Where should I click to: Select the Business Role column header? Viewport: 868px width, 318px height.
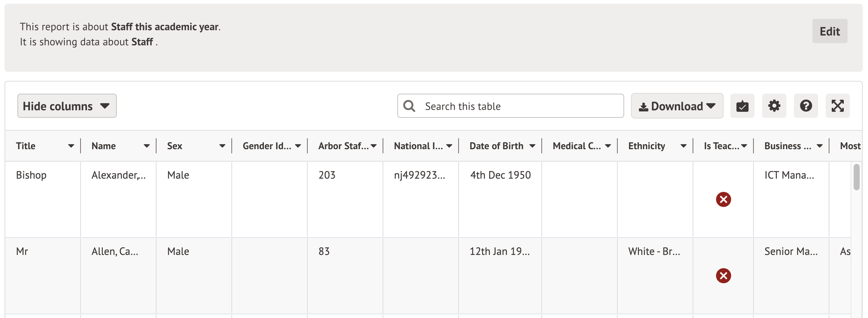787,146
